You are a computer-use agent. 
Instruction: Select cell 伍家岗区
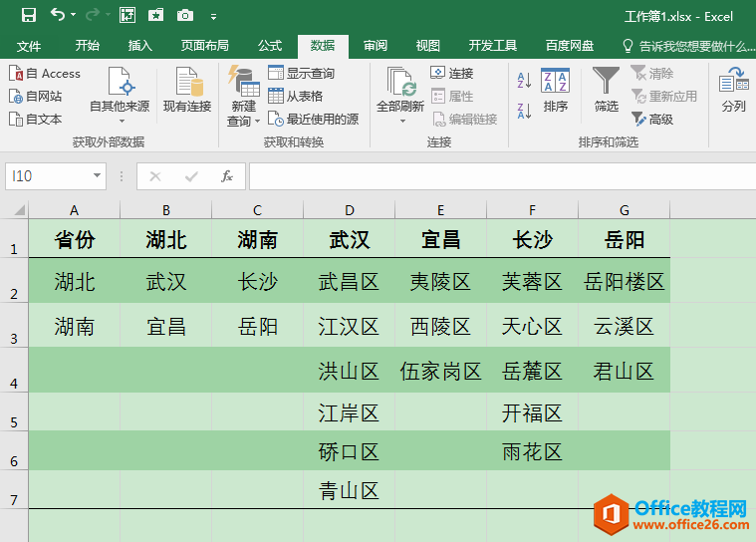pyautogui.click(x=440, y=371)
